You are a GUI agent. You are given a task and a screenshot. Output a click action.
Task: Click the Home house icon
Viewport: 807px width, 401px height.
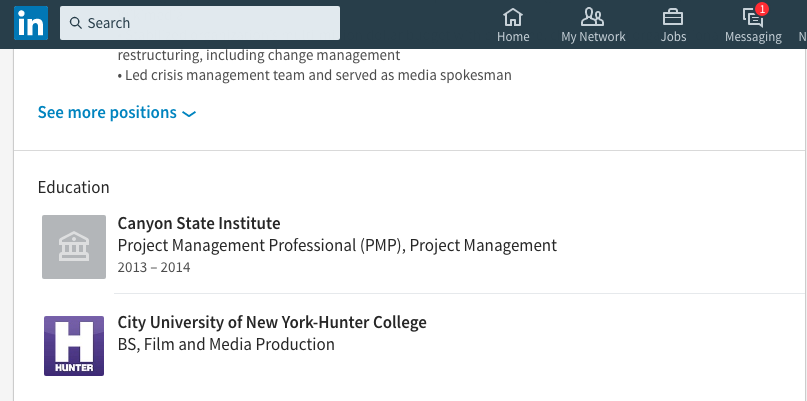[513, 16]
